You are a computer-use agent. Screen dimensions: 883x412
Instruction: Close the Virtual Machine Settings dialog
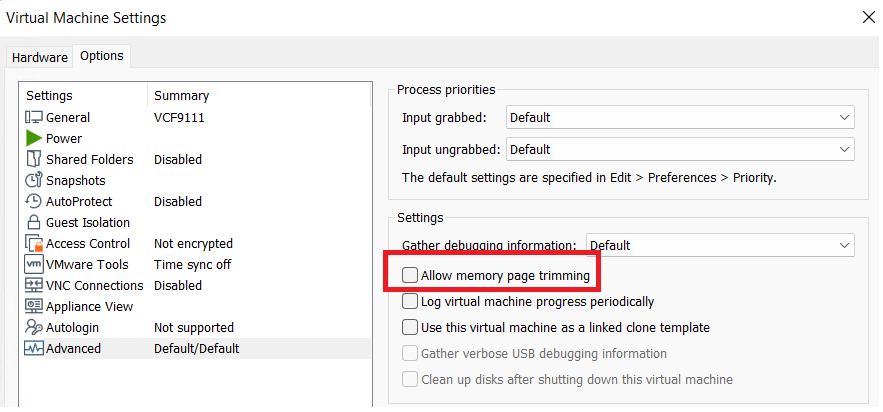867,17
